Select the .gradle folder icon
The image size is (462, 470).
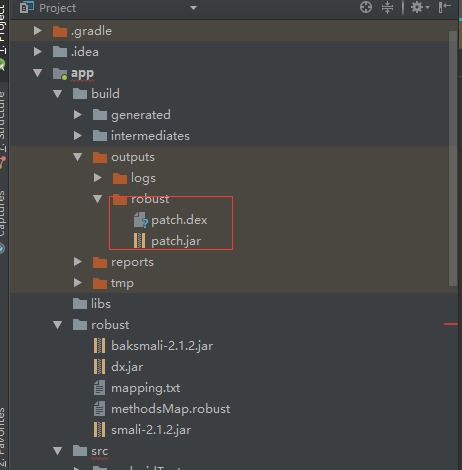click(x=60, y=31)
